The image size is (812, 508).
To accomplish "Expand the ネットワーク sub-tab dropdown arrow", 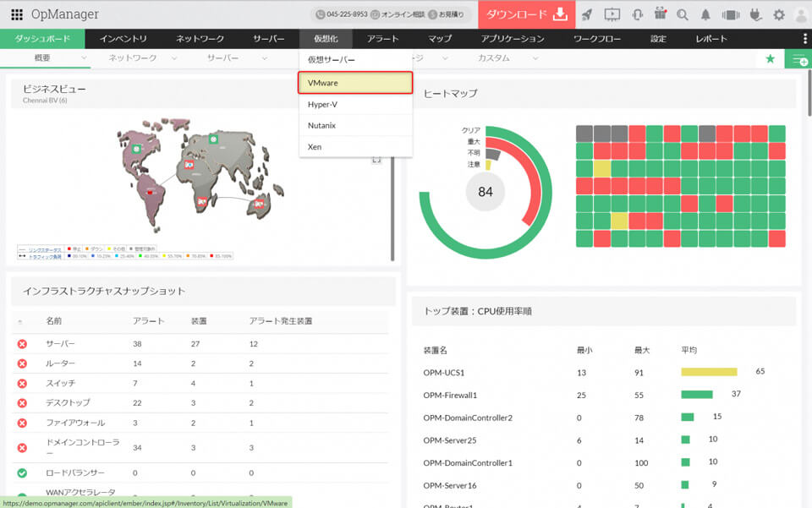I will [x=173, y=58].
